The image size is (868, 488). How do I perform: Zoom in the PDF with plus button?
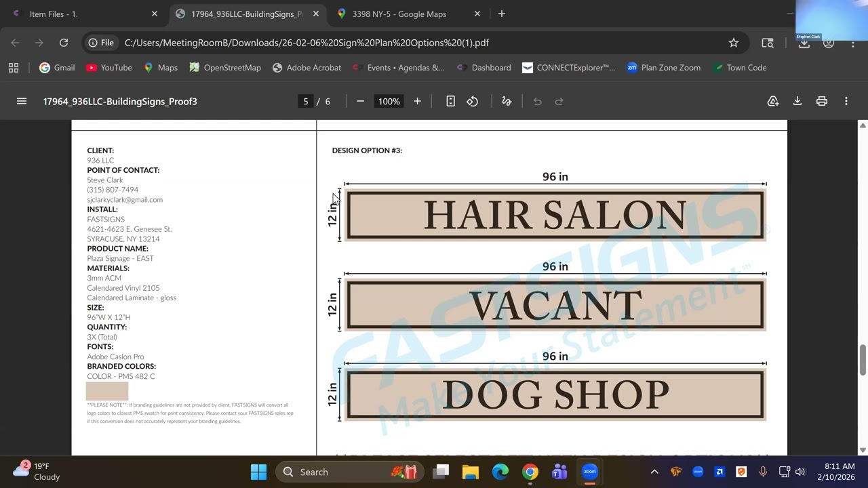[x=417, y=101]
